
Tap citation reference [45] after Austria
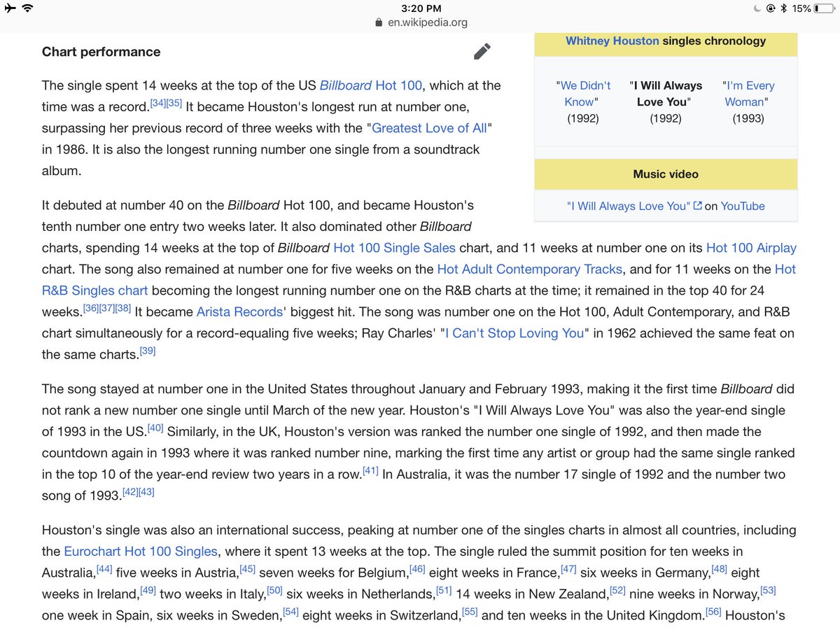[x=248, y=569]
